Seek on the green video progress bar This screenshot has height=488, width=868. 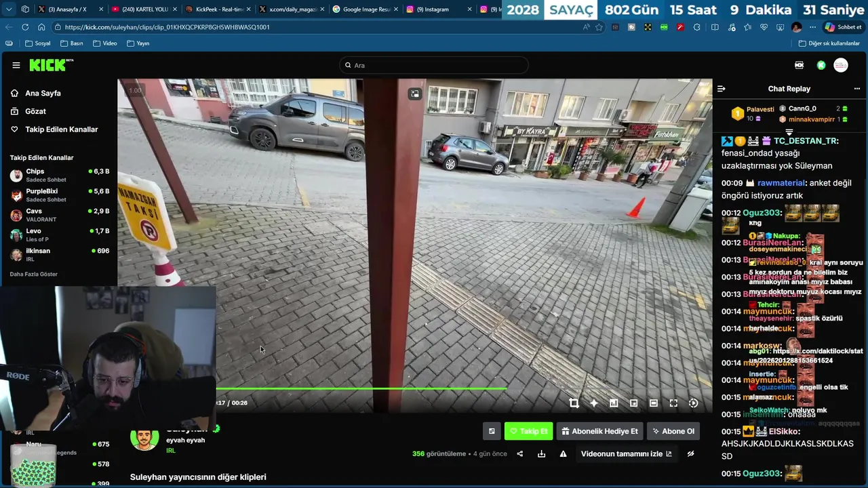361,388
